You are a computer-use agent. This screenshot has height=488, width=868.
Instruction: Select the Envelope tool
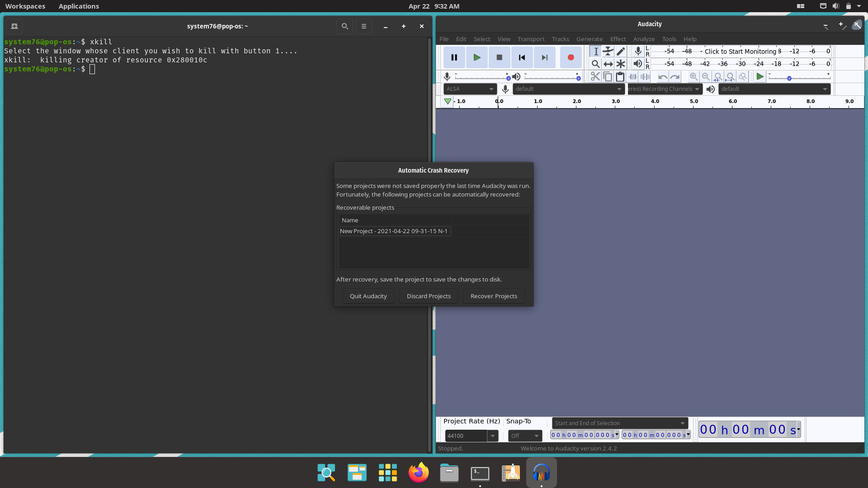608,51
